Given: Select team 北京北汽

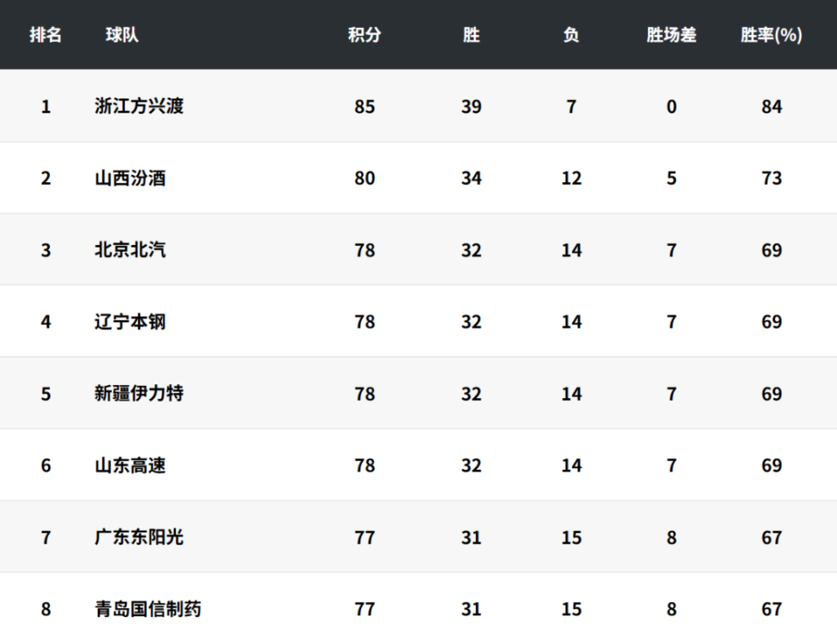Looking at the screenshot, I should [x=130, y=250].
